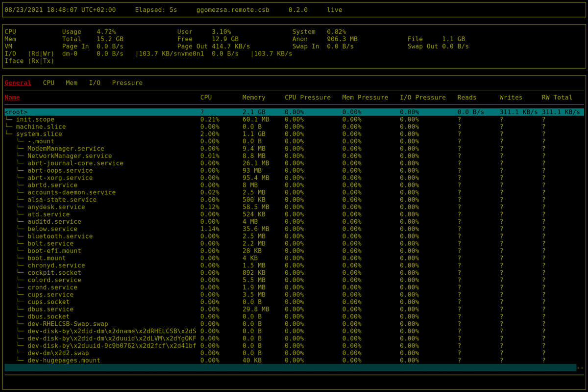Select colord.service row
Viewport: 588px width, 392px height.
[294, 280]
